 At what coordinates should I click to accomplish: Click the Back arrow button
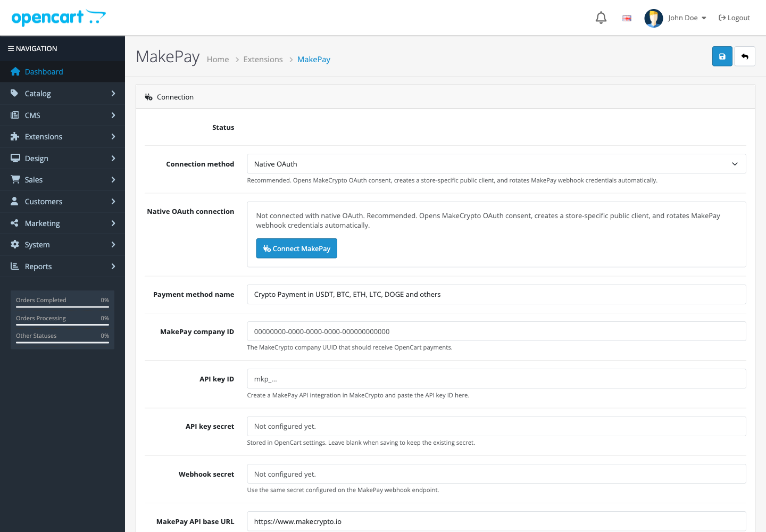tap(745, 56)
